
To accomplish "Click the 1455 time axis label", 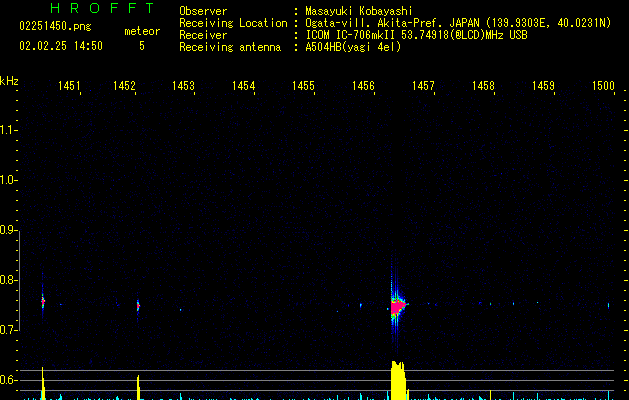I will point(303,86).
